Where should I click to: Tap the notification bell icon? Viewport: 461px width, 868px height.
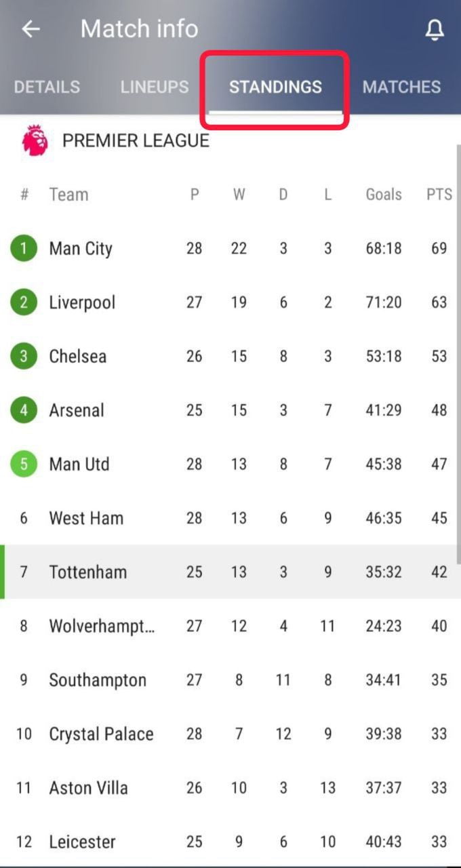435,29
